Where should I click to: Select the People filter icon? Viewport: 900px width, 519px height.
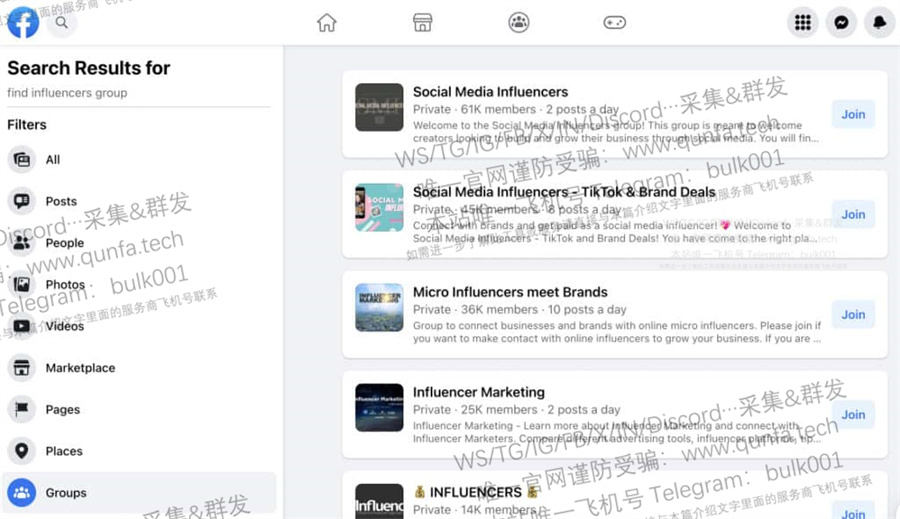click(x=22, y=242)
